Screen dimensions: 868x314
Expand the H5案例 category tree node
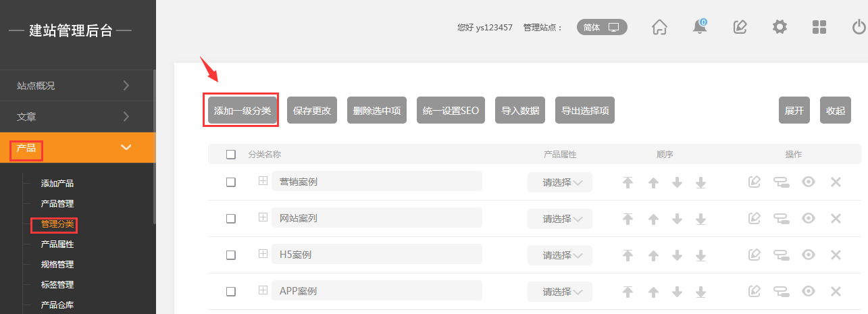pyautogui.click(x=263, y=255)
